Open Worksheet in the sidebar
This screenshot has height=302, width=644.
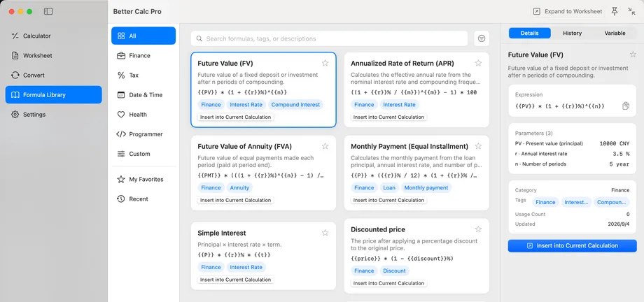[x=53, y=55]
